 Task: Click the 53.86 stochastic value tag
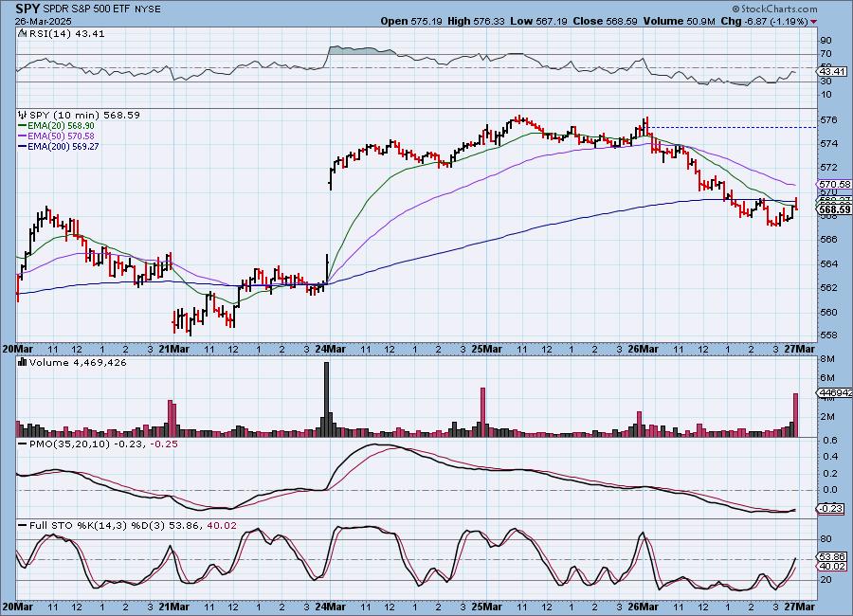pyautogui.click(x=832, y=556)
